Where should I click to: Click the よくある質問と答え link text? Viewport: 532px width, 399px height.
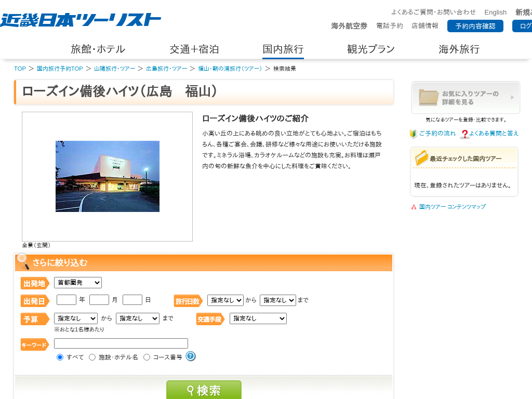(494, 134)
